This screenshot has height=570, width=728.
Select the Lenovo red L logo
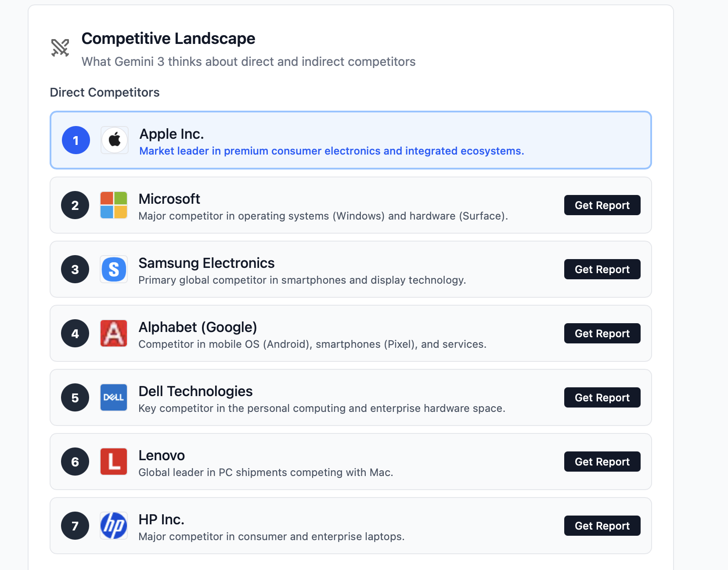click(x=113, y=462)
